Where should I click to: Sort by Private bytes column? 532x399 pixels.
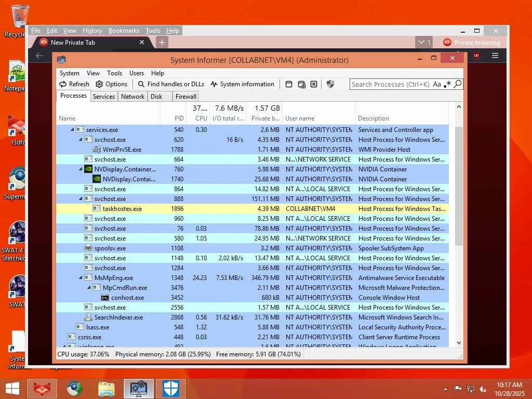point(264,113)
